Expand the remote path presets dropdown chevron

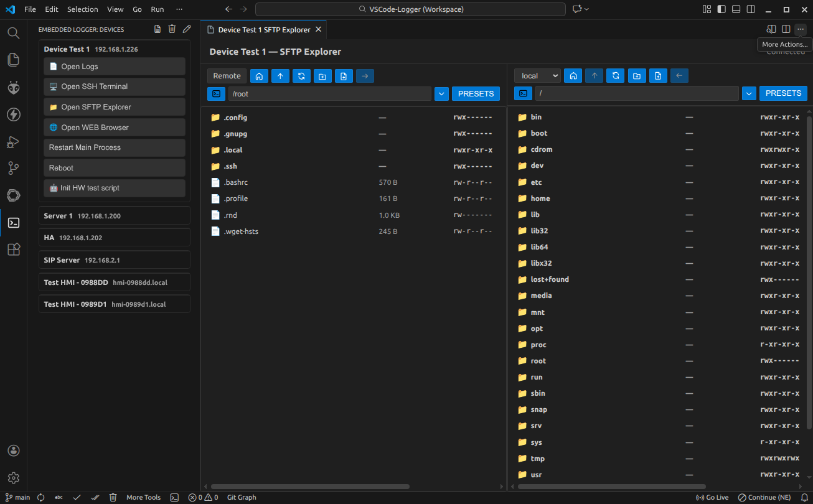coord(441,93)
